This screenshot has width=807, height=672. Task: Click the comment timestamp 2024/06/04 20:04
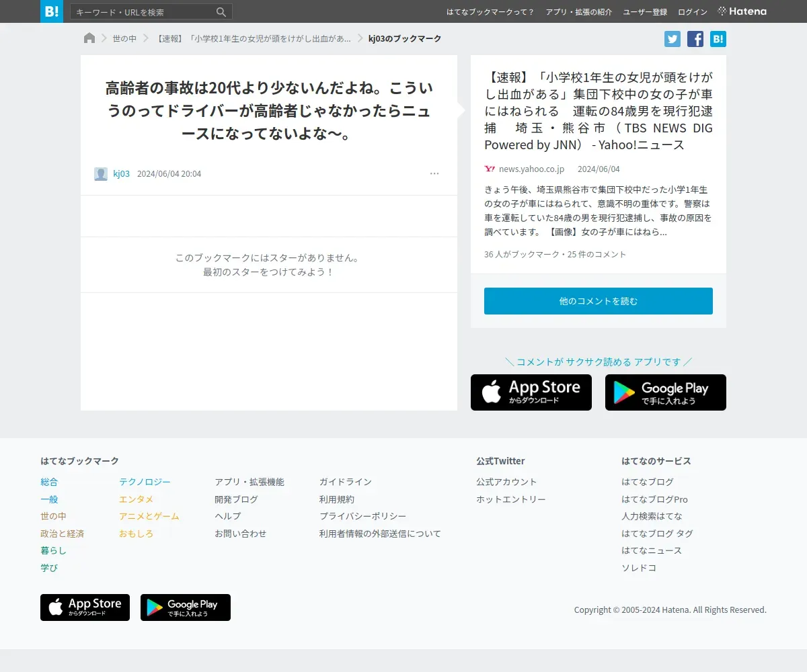pyautogui.click(x=169, y=173)
